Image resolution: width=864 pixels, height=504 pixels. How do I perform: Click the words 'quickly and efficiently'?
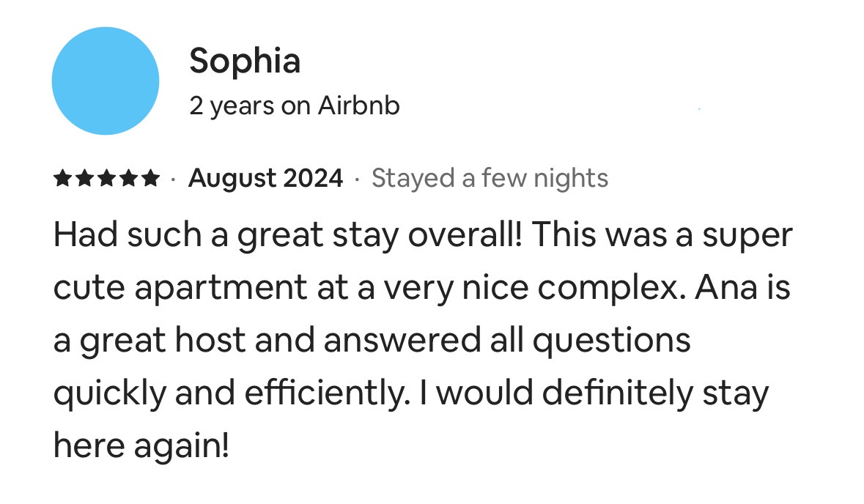pyautogui.click(x=229, y=393)
